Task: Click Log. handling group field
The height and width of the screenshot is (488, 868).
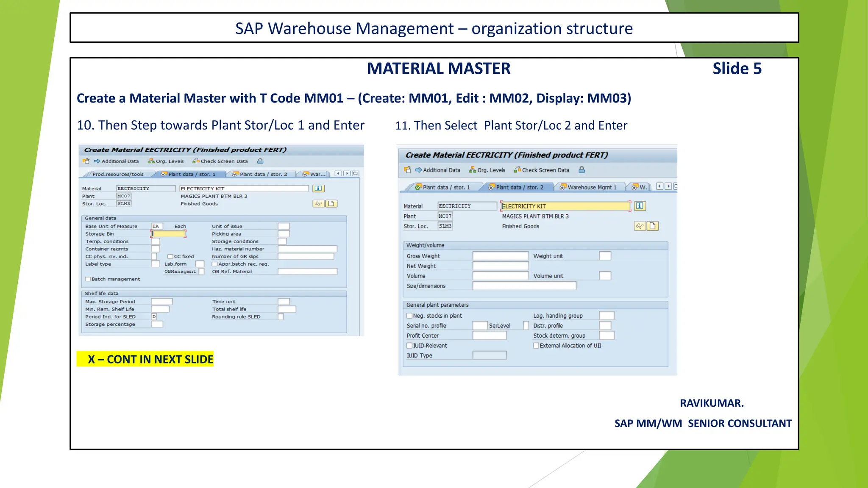Action: [606, 316]
